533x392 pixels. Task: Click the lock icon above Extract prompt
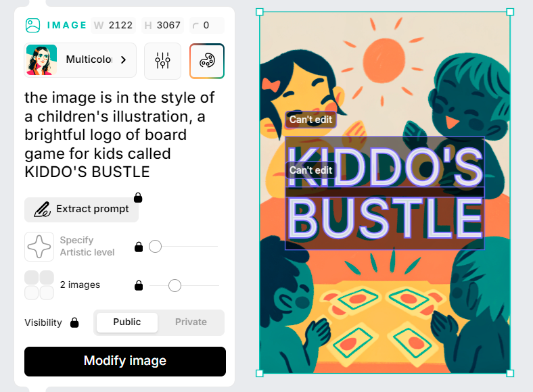138,197
